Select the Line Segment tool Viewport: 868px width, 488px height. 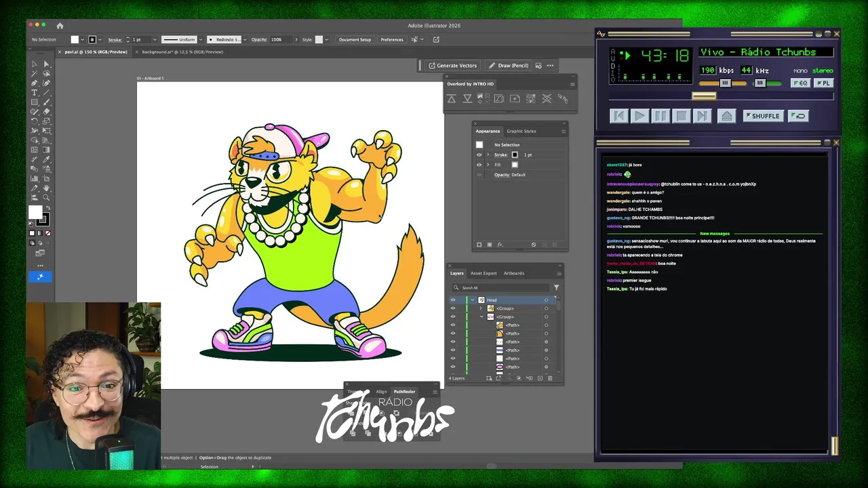[x=46, y=93]
